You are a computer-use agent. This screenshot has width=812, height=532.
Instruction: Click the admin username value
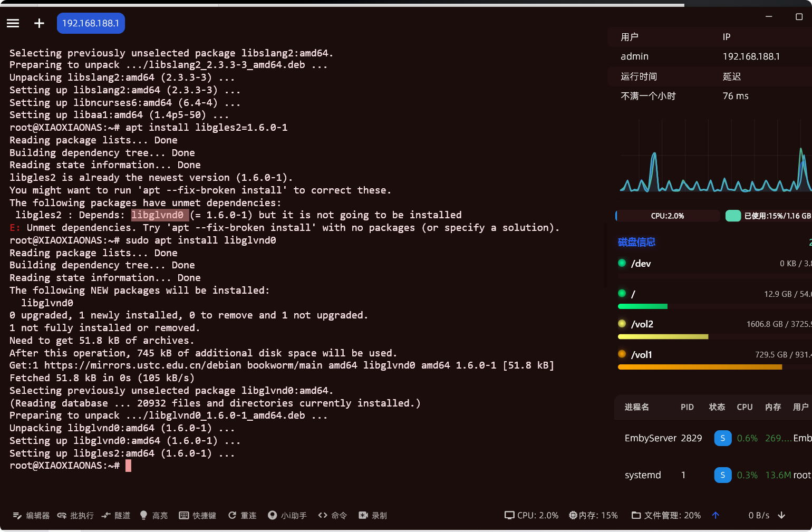(x=635, y=56)
